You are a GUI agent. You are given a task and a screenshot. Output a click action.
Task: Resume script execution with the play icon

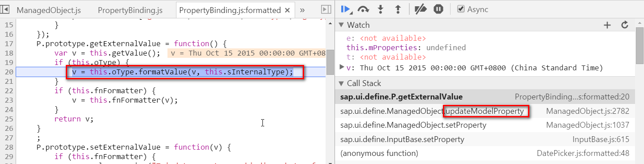coord(345,9)
